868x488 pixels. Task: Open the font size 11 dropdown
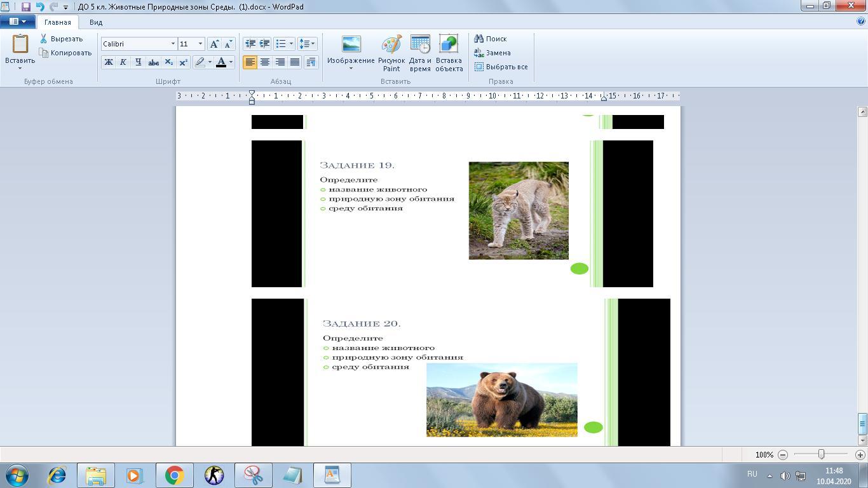(200, 44)
